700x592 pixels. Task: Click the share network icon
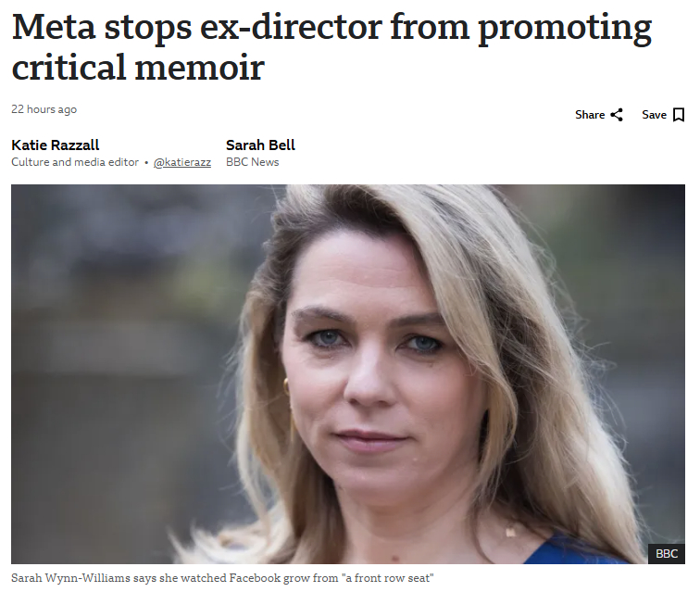[x=617, y=115]
